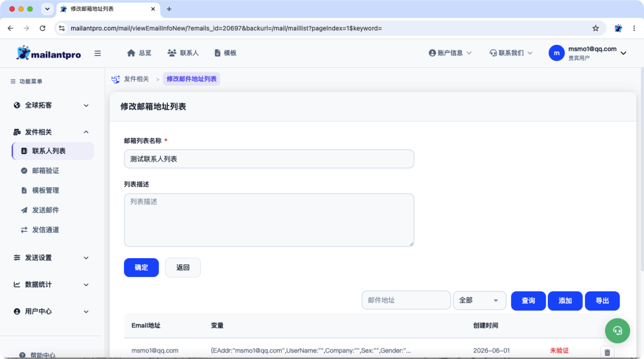Bookmark this page with star icon
The image size is (644, 359).
pyautogui.click(x=596, y=28)
